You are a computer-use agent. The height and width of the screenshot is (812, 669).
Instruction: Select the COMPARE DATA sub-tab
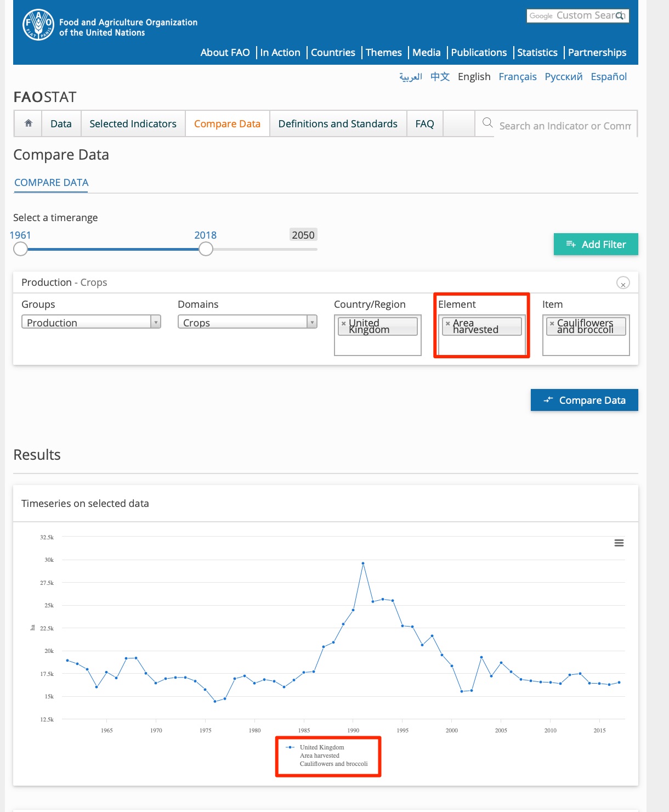click(51, 183)
